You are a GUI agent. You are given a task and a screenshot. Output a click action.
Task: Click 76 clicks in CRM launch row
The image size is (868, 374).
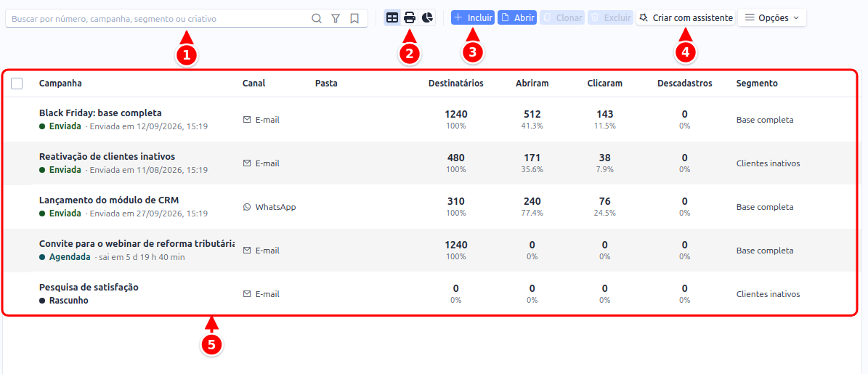(604, 202)
